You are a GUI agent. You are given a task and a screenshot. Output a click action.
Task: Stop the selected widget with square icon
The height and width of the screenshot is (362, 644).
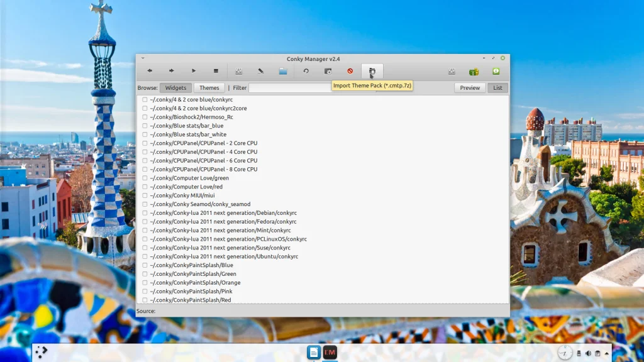[216, 71]
